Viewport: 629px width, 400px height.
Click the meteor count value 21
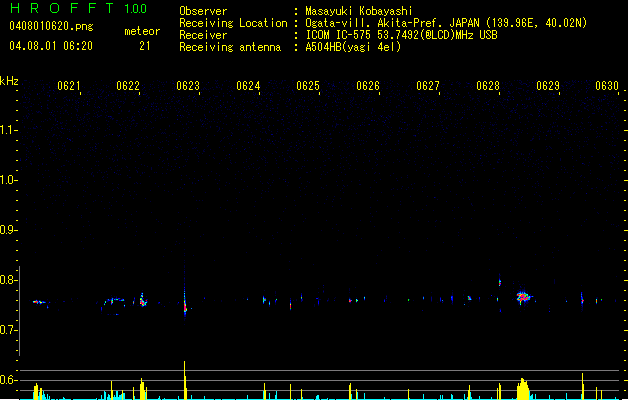pos(145,46)
